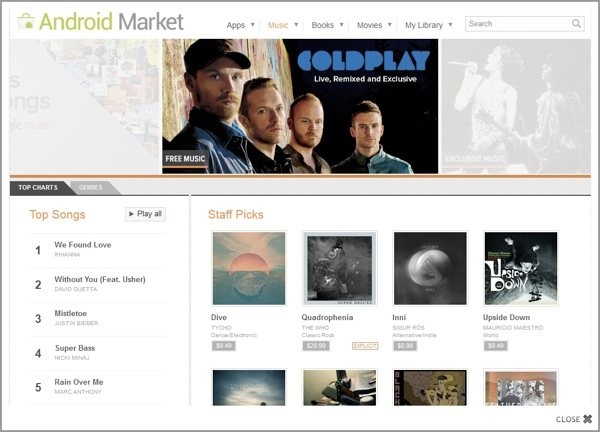Click the Coldplay Free Music banner

click(x=300, y=106)
